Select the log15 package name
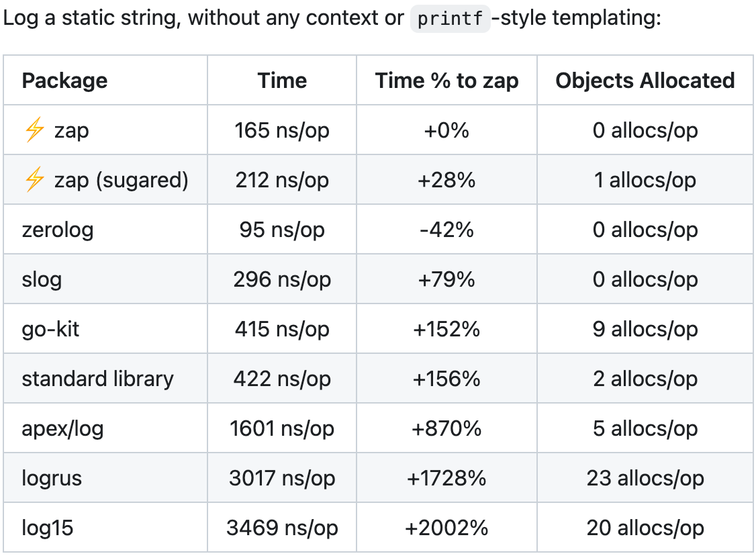756x560 pixels. point(47,528)
